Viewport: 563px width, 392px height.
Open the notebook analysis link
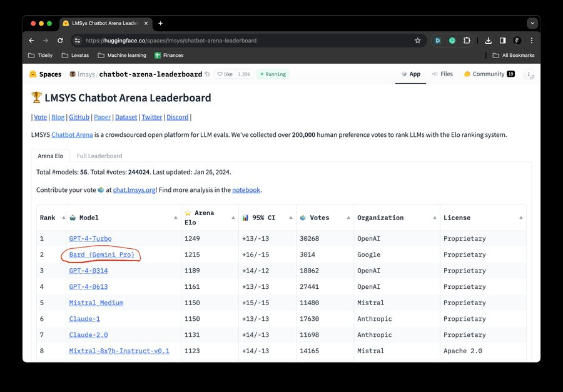(246, 190)
